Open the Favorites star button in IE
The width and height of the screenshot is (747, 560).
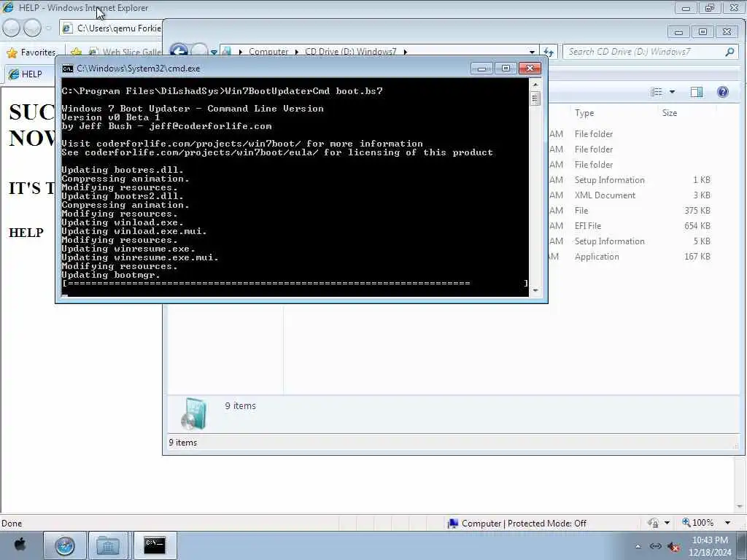(x=31, y=52)
